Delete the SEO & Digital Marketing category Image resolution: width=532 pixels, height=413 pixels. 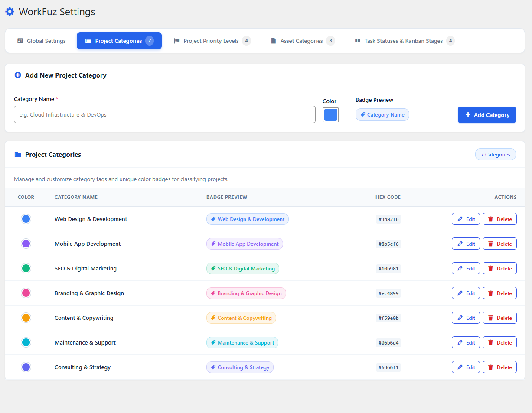[499, 268]
